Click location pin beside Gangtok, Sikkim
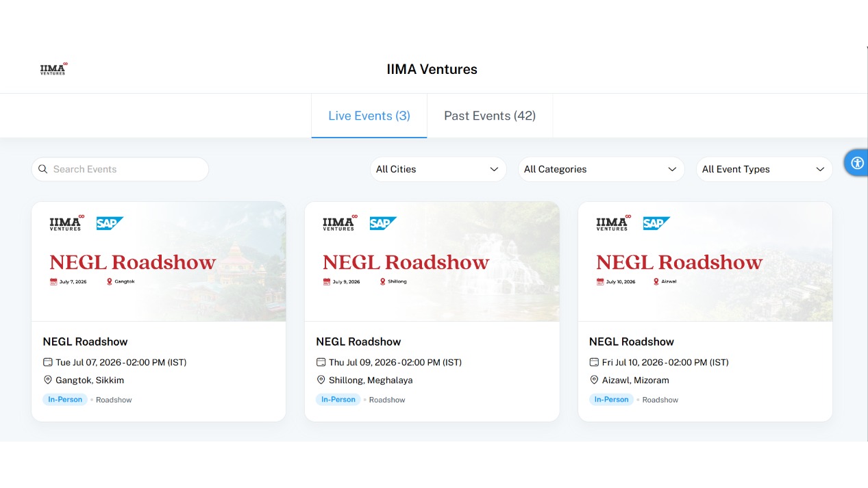 48,380
